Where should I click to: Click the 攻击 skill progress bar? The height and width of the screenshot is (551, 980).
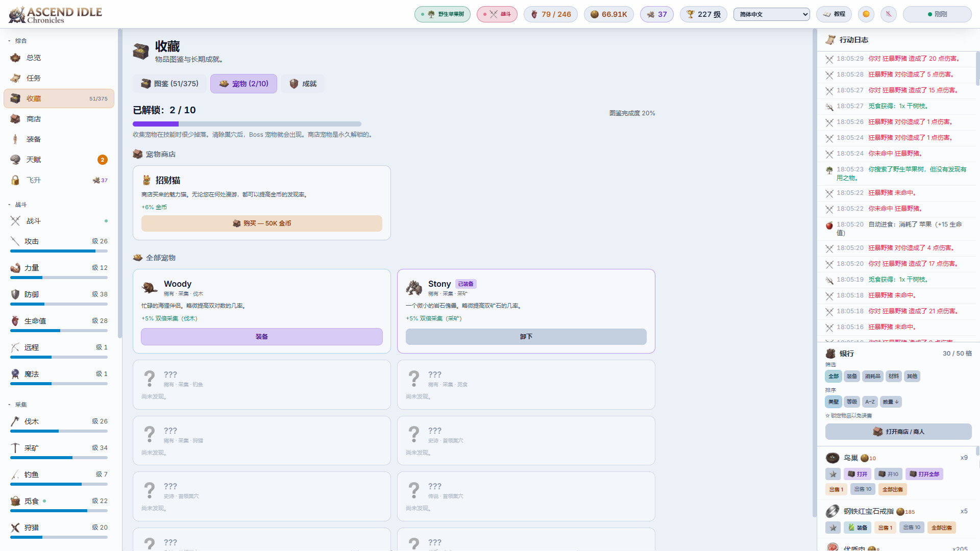click(x=59, y=251)
